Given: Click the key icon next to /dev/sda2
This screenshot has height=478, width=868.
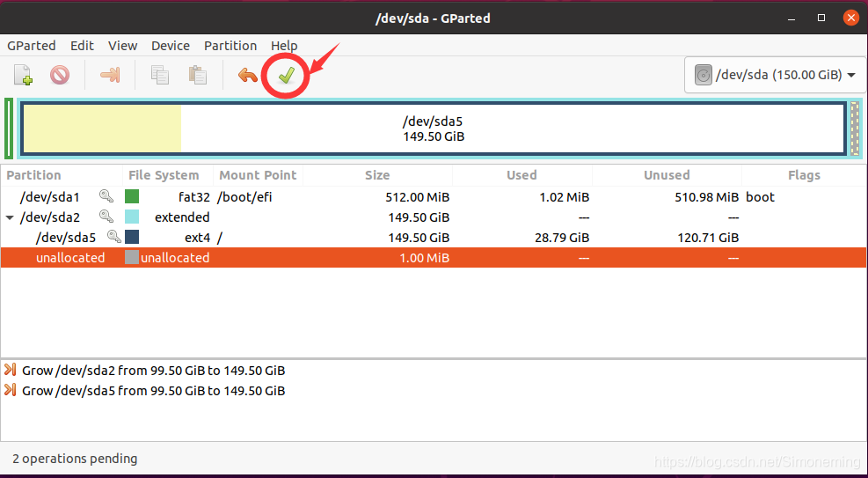Looking at the screenshot, I should pos(106,217).
